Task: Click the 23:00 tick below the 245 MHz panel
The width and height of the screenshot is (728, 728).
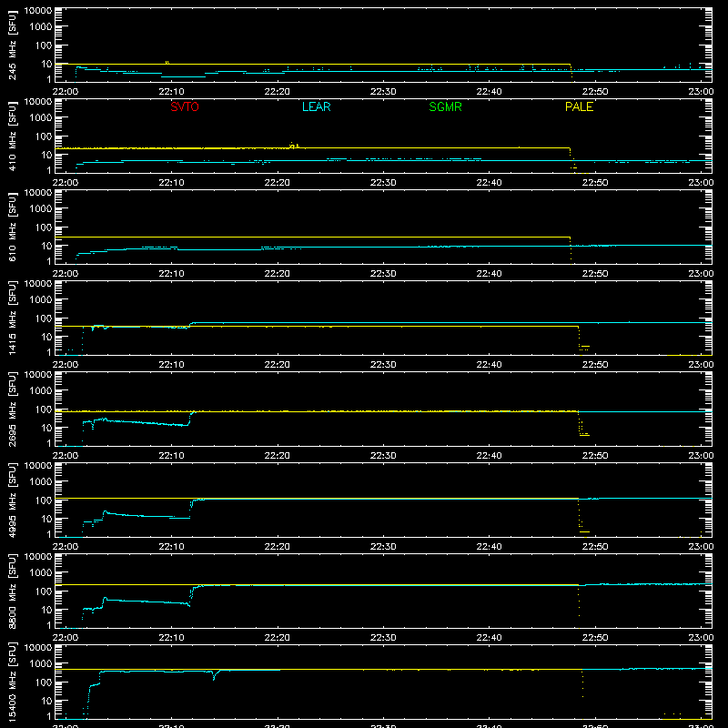Action: [701, 92]
